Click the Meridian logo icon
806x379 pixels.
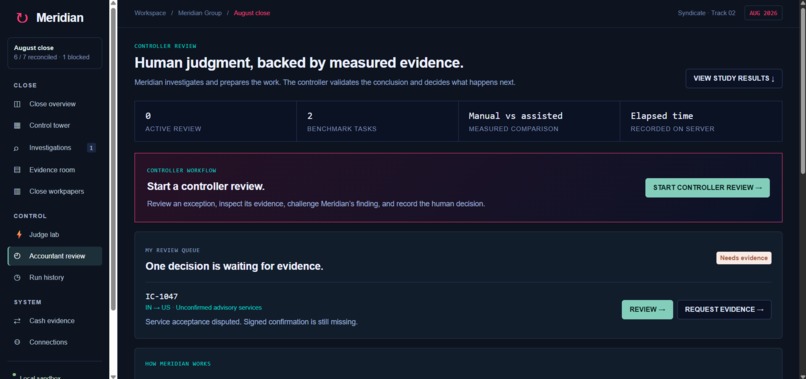tap(22, 19)
